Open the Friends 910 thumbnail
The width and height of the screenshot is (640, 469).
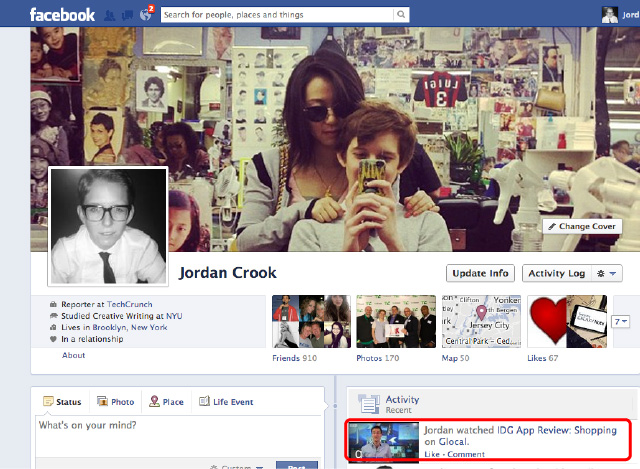[311, 322]
